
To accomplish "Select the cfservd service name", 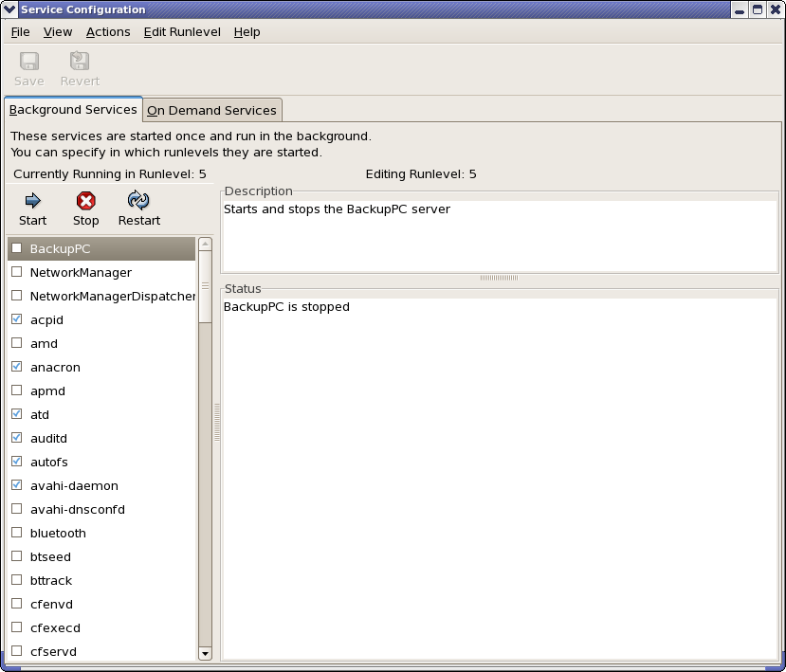I will coord(54,652).
